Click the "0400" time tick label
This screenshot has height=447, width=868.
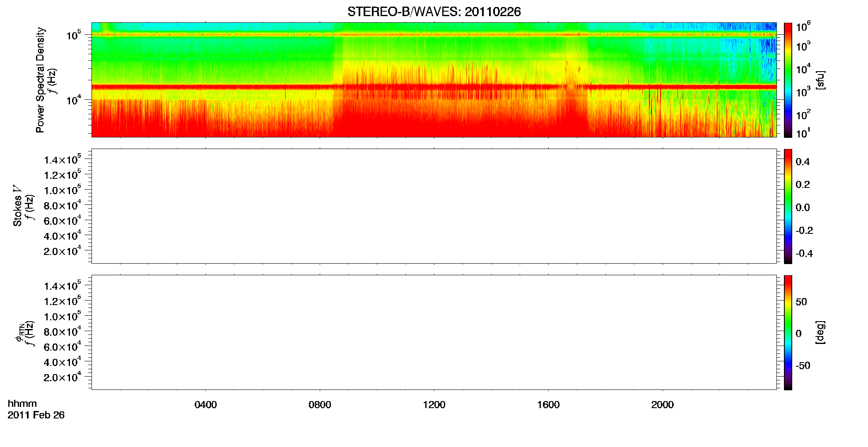click(x=206, y=405)
